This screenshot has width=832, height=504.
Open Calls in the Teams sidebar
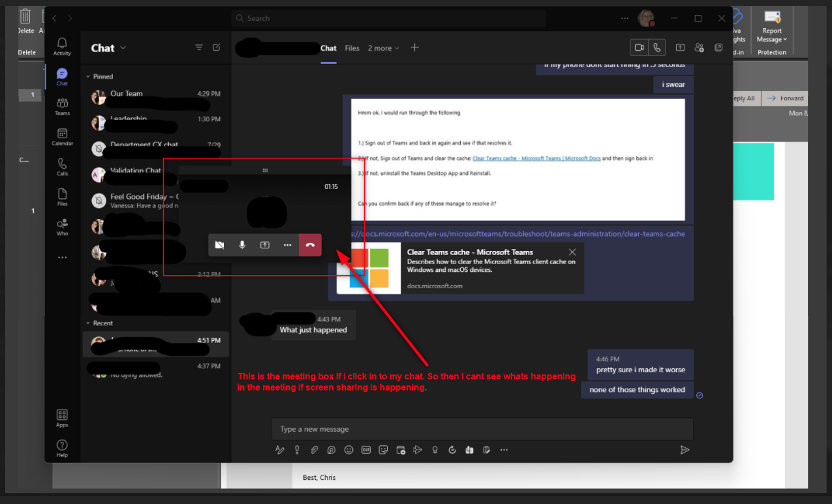pos(62,167)
